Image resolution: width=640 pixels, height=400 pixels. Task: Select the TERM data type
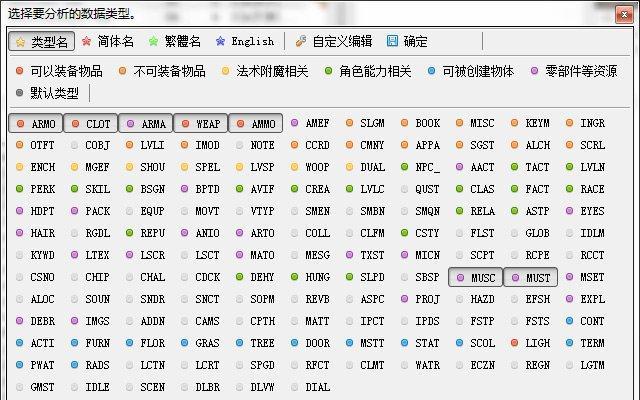tap(586, 344)
